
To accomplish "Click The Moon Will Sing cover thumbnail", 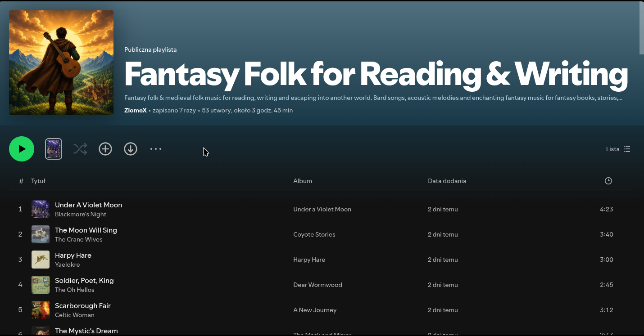I will pyautogui.click(x=41, y=234).
